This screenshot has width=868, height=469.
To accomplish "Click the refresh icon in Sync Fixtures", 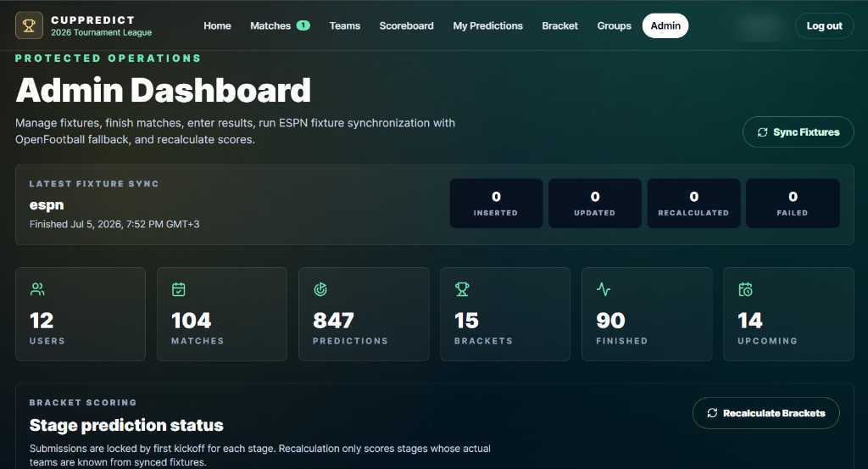I will click(762, 132).
